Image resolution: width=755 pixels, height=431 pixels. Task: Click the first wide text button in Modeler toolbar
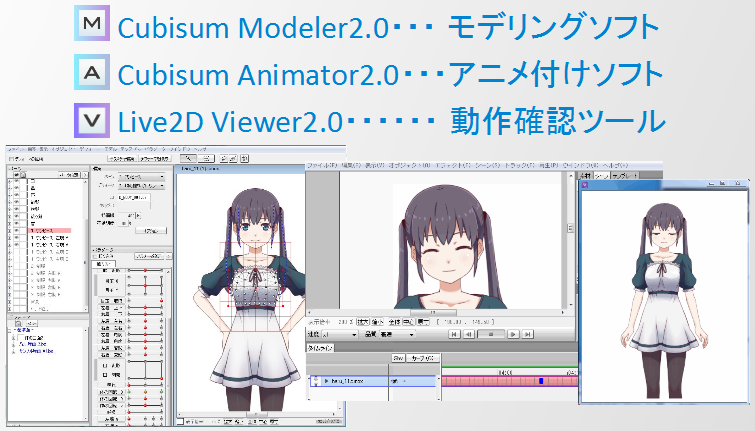point(122,158)
